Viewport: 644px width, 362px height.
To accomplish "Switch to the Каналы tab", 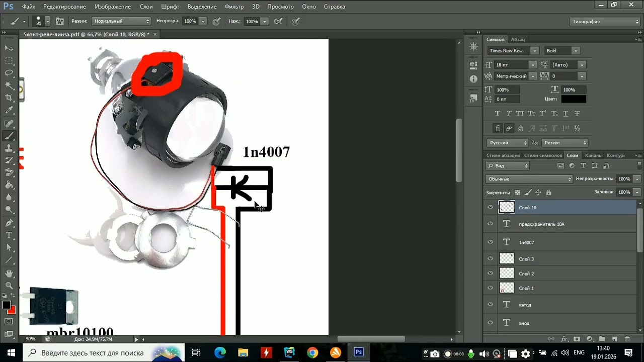I will [x=594, y=155].
